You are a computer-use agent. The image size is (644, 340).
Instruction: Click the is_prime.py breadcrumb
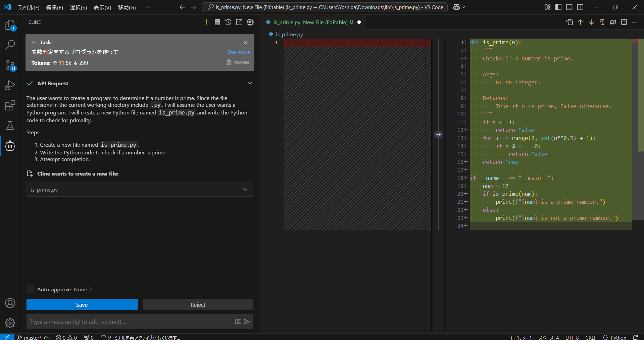[289, 34]
